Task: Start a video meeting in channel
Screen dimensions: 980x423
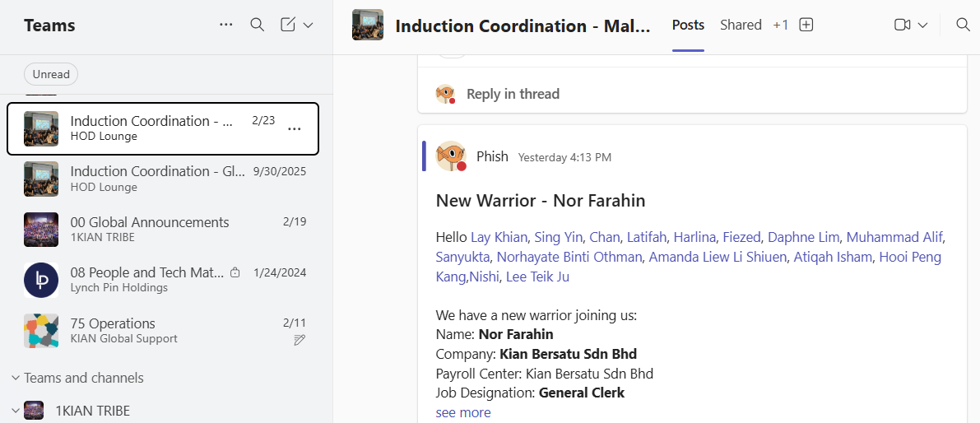Action: [903, 25]
